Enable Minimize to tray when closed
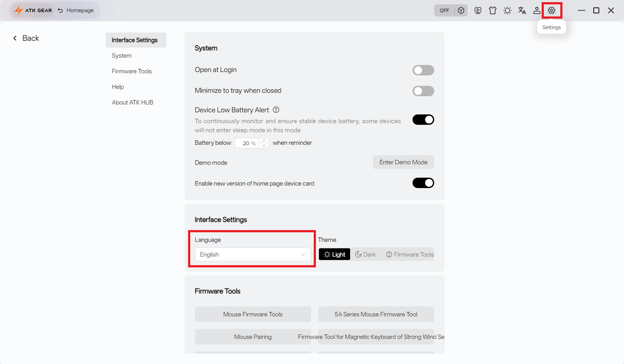 [423, 91]
